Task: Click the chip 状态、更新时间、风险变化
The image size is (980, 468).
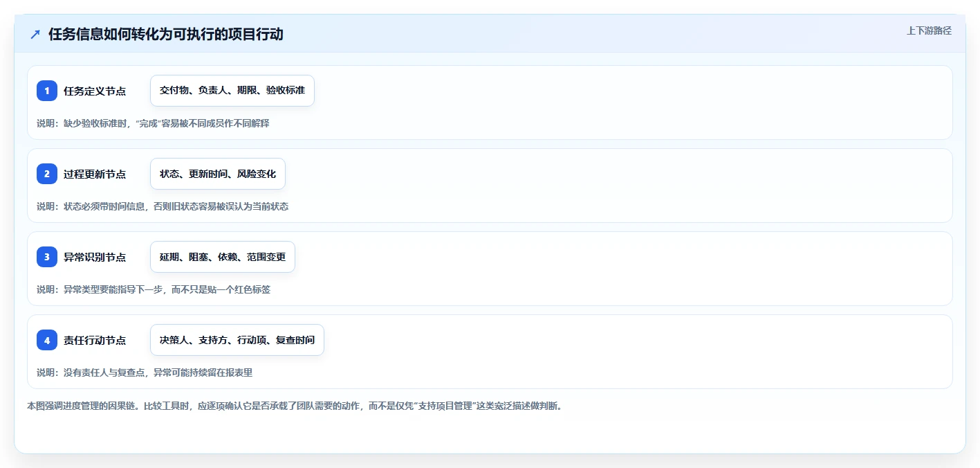Action: coord(218,174)
